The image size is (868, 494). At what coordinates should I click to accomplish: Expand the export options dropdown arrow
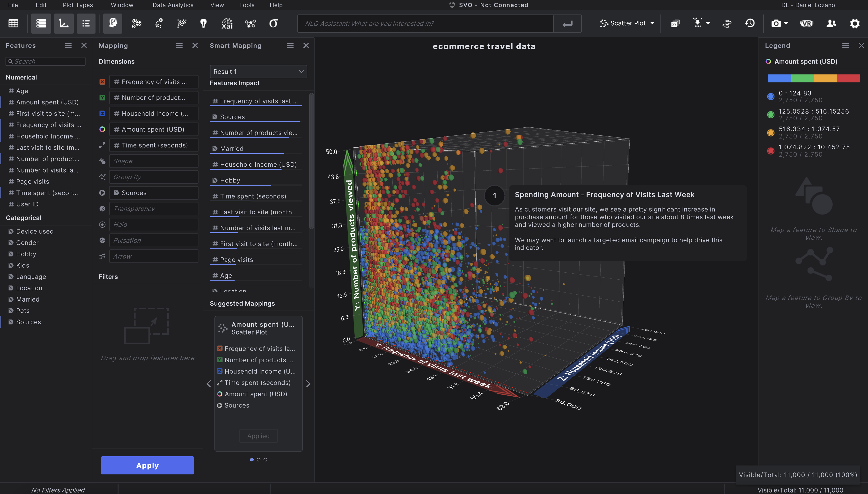point(708,23)
